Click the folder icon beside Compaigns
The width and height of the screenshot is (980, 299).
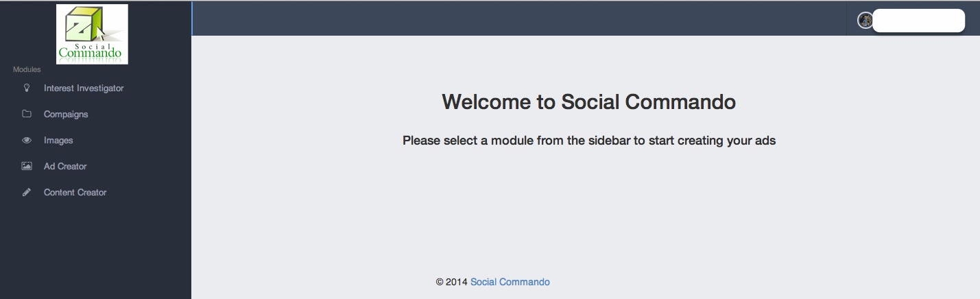click(27, 114)
